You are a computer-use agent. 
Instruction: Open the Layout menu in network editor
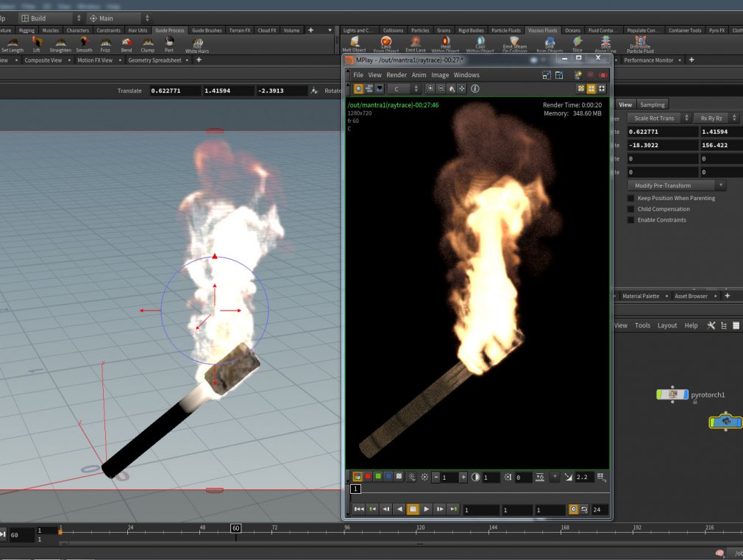click(666, 325)
